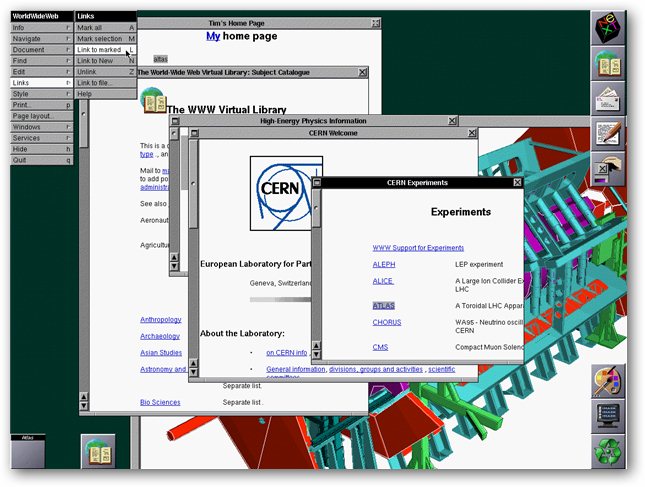645x487 pixels.
Task: Miniaturize the High-Energy Physics Information window
Action: pyautogui.click(x=175, y=121)
